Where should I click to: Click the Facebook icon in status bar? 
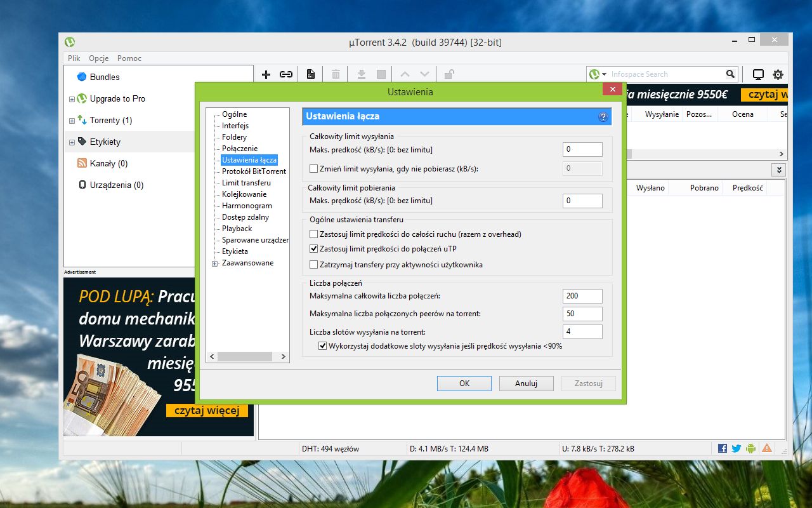(x=723, y=448)
